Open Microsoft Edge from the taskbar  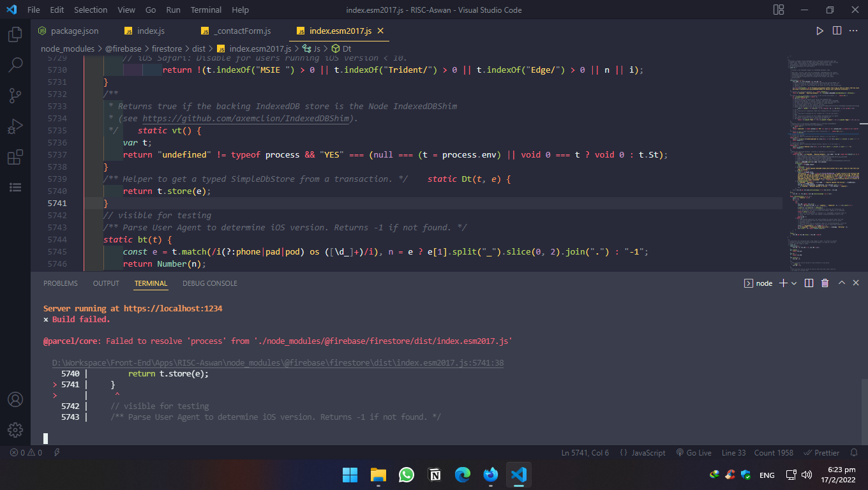click(x=463, y=475)
